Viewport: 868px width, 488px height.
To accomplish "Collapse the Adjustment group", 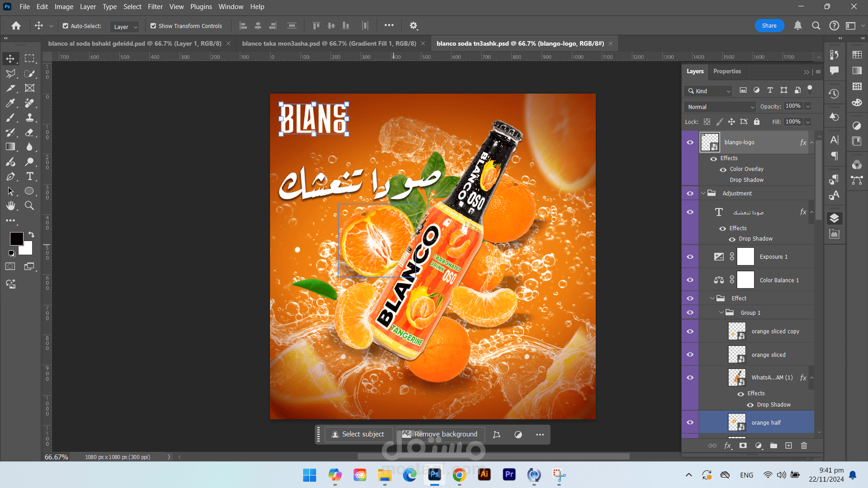I will pos(703,193).
